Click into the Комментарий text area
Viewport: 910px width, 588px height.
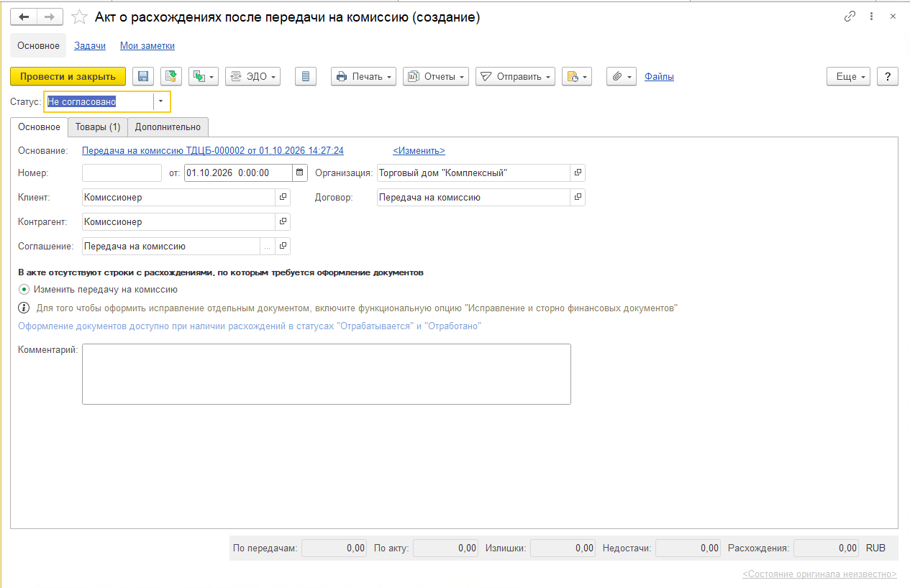tap(327, 374)
